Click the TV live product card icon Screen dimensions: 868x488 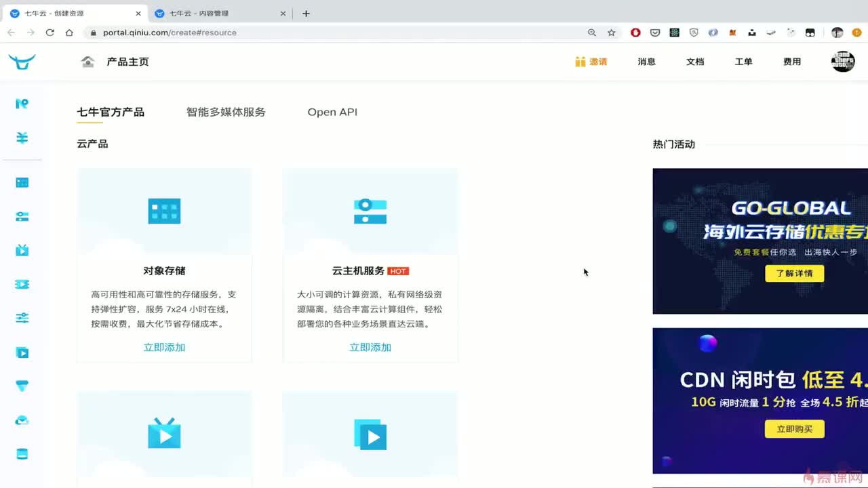click(164, 433)
